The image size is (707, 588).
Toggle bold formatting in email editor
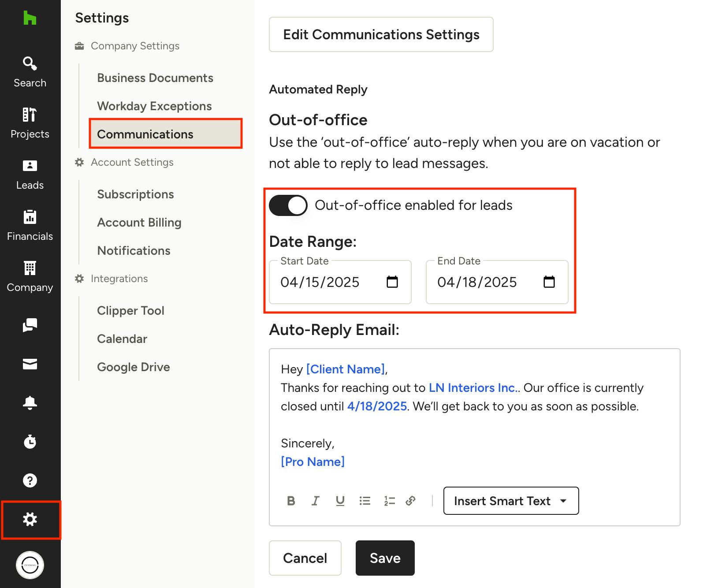coord(291,501)
